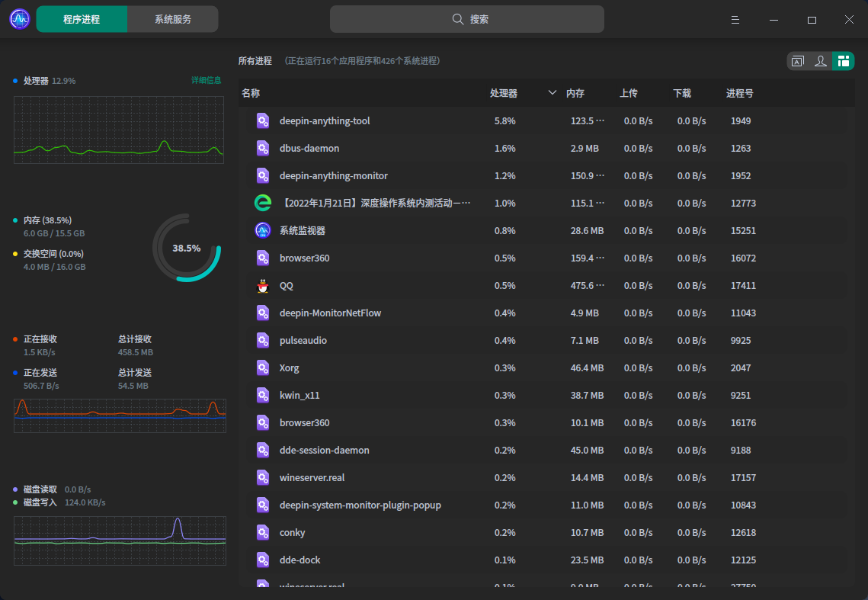
Task: Filter to my own user processes
Action: 820,62
